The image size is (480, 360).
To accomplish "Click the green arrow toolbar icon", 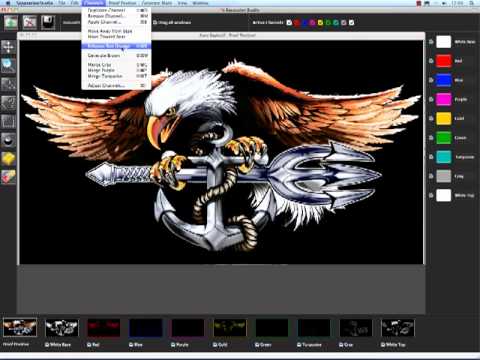I will [11, 22].
